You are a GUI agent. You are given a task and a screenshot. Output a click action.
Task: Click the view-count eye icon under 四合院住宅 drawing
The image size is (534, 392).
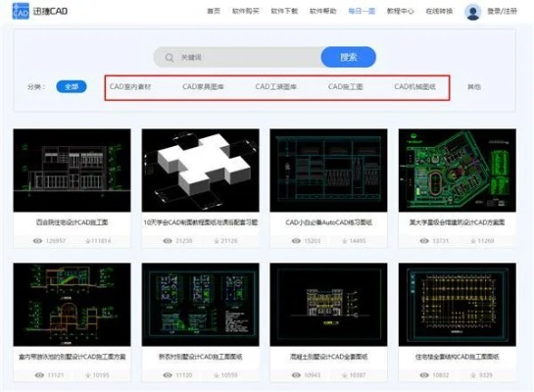click(x=37, y=241)
